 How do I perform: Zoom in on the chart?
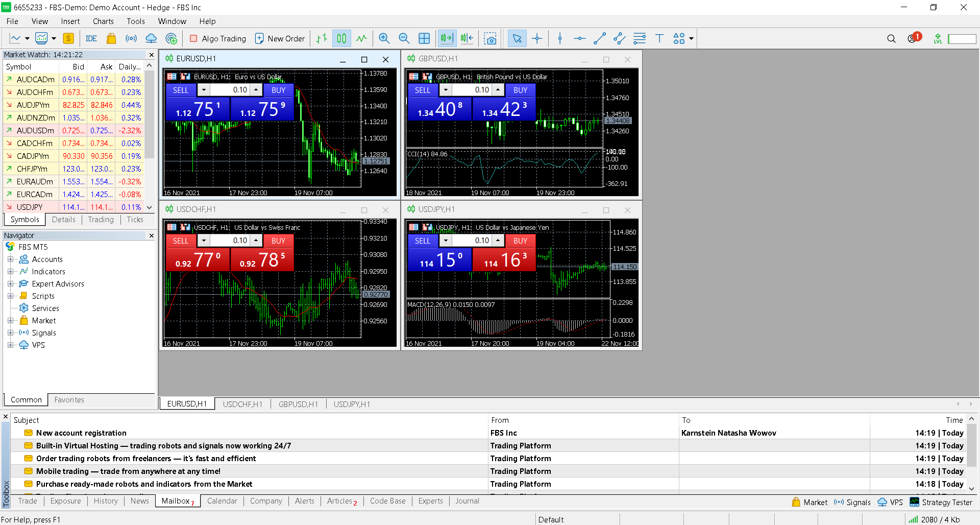pyautogui.click(x=384, y=38)
